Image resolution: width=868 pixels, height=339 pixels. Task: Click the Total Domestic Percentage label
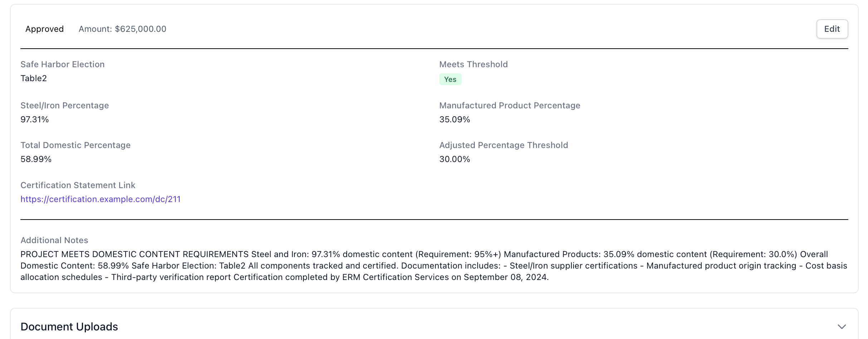[x=75, y=145]
